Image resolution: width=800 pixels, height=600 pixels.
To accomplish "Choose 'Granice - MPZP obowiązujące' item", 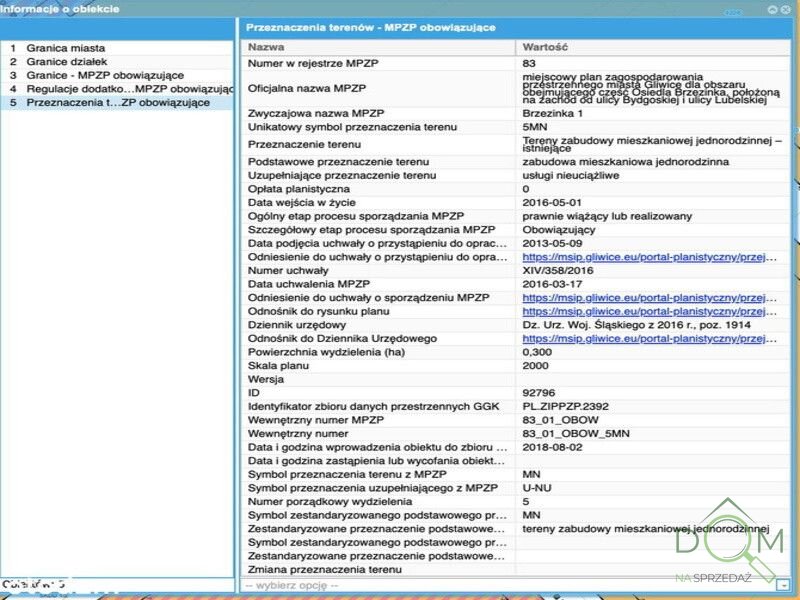I will (105, 75).
